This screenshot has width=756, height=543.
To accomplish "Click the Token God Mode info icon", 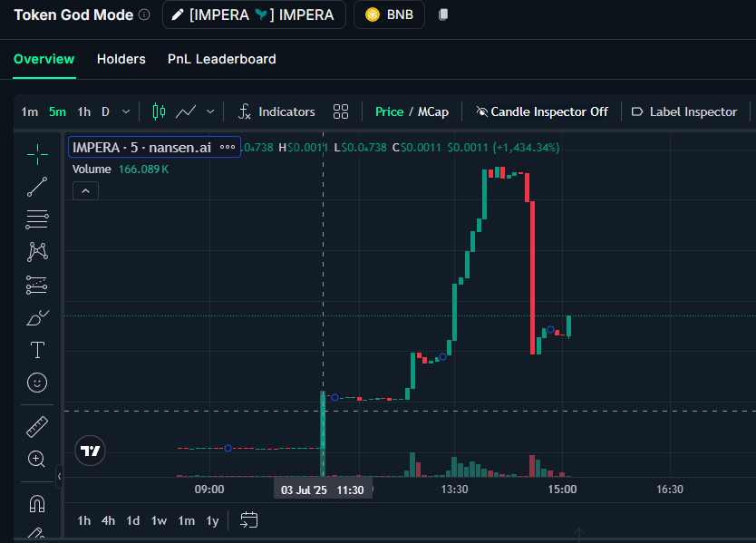I will click(x=144, y=15).
